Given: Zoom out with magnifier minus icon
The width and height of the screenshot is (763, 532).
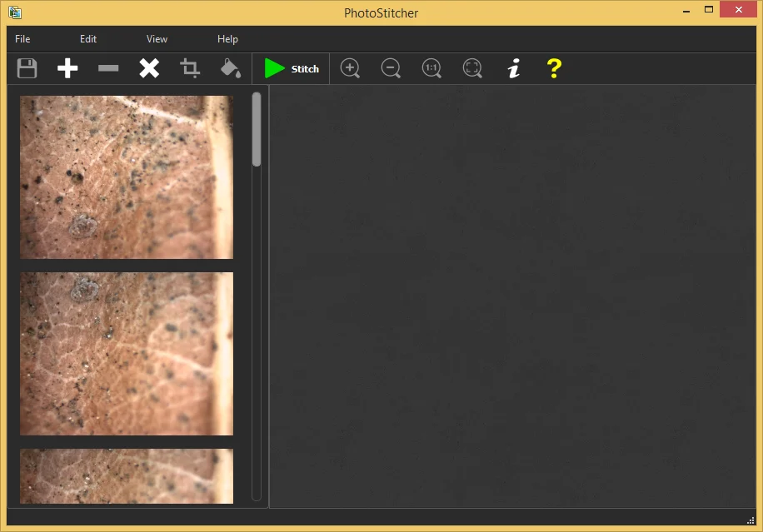Looking at the screenshot, I should point(391,68).
